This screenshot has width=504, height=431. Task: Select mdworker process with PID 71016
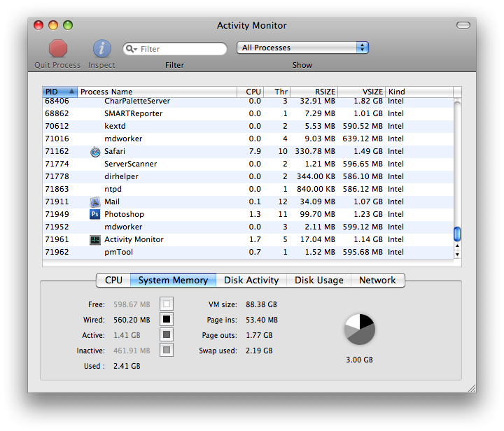248,139
